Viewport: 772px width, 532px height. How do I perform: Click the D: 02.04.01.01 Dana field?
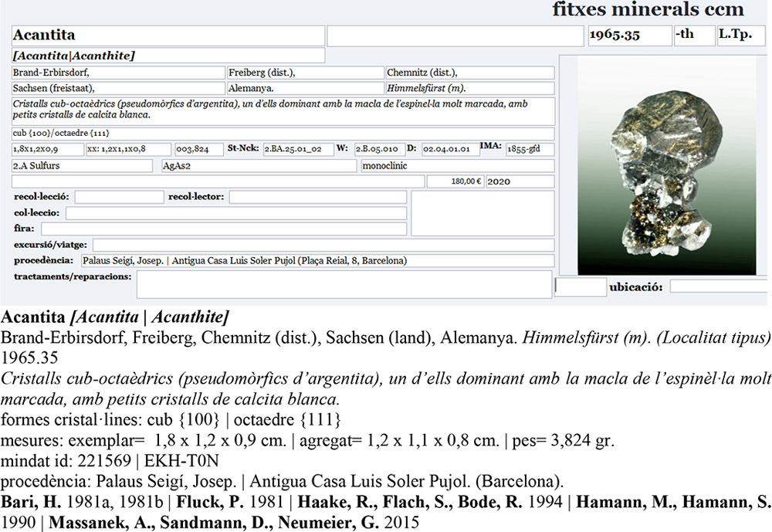pos(451,149)
